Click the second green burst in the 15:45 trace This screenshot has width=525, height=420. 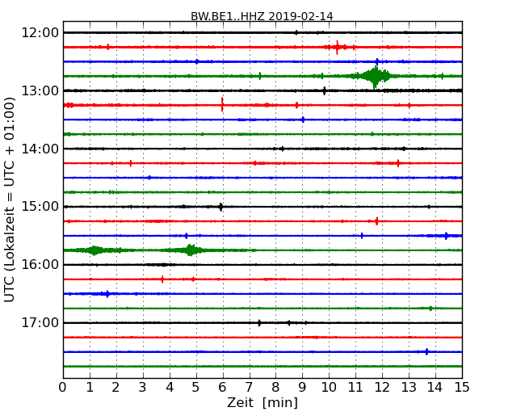pos(191,250)
